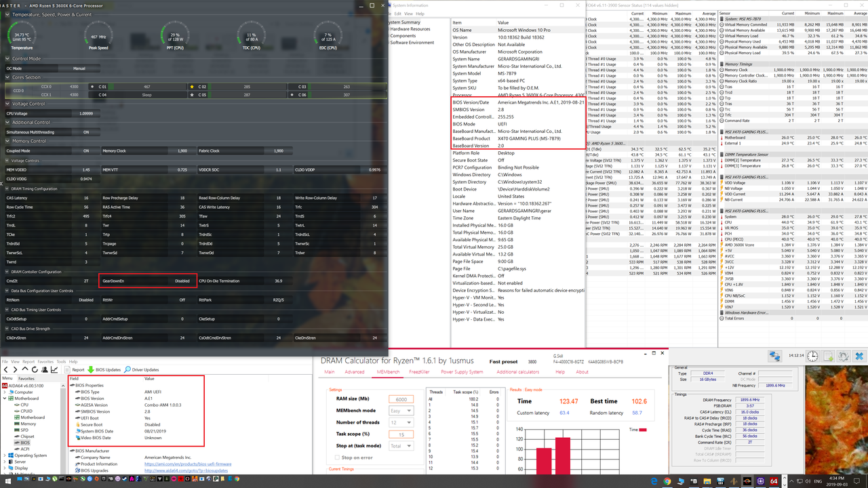Click HWiNFO network/remote connection icon
Screen dimensions: 868x488
pos(774,356)
